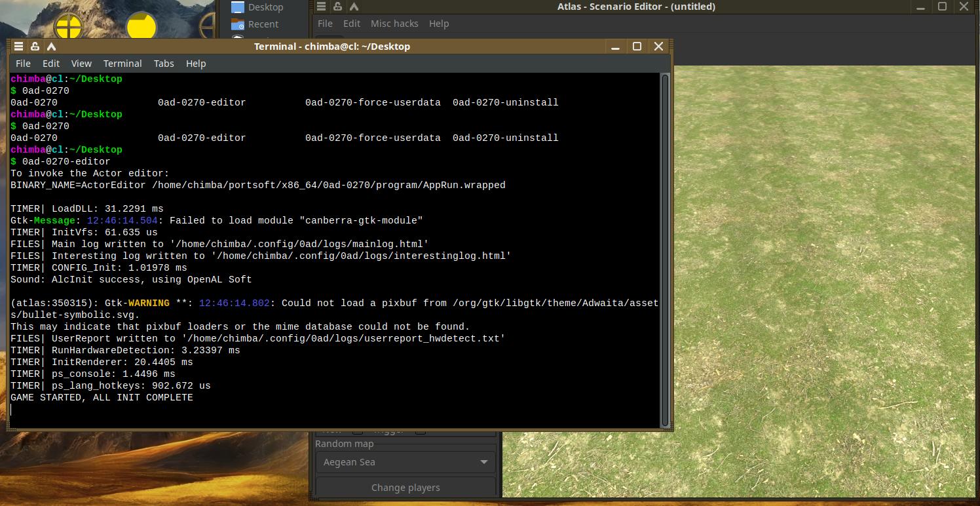The height and width of the screenshot is (506, 980).
Task: Shade Atlas window using up-arrow icon
Action: point(354,7)
